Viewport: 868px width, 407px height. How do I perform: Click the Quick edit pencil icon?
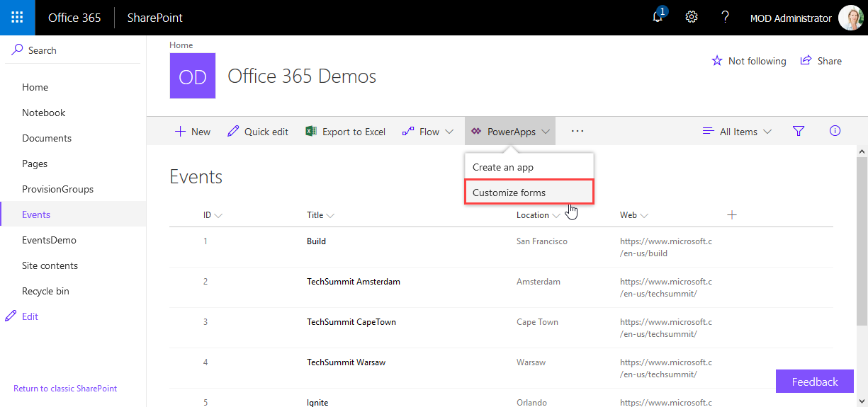(x=233, y=132)
